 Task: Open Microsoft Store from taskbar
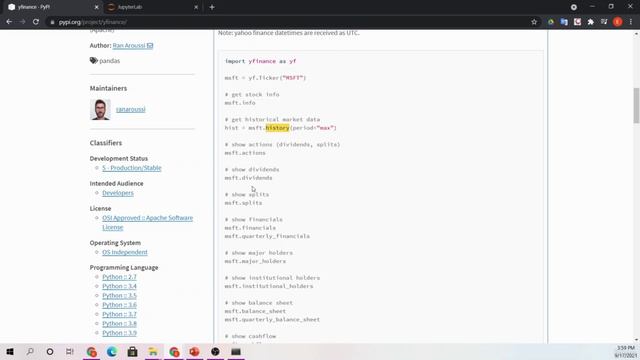click(x=132, y=351)
